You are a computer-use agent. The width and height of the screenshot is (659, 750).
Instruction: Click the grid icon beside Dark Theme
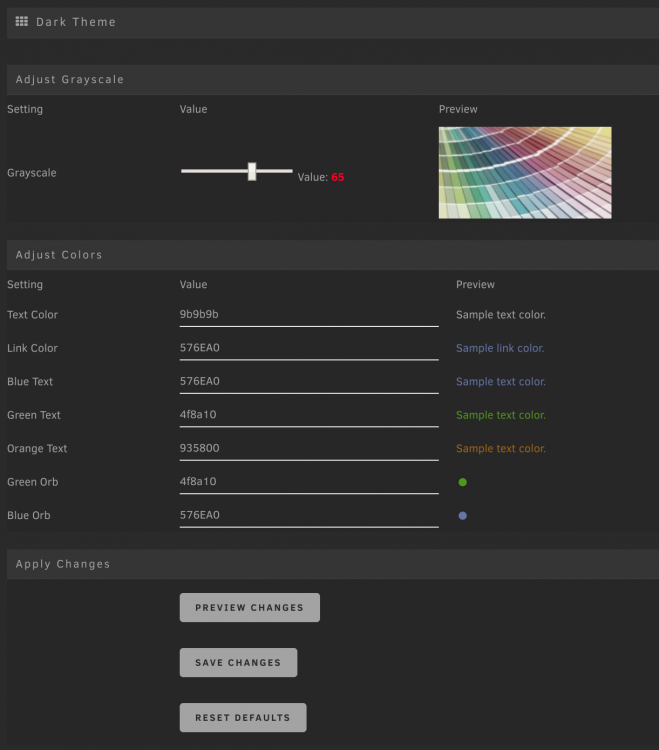point(22,22)
